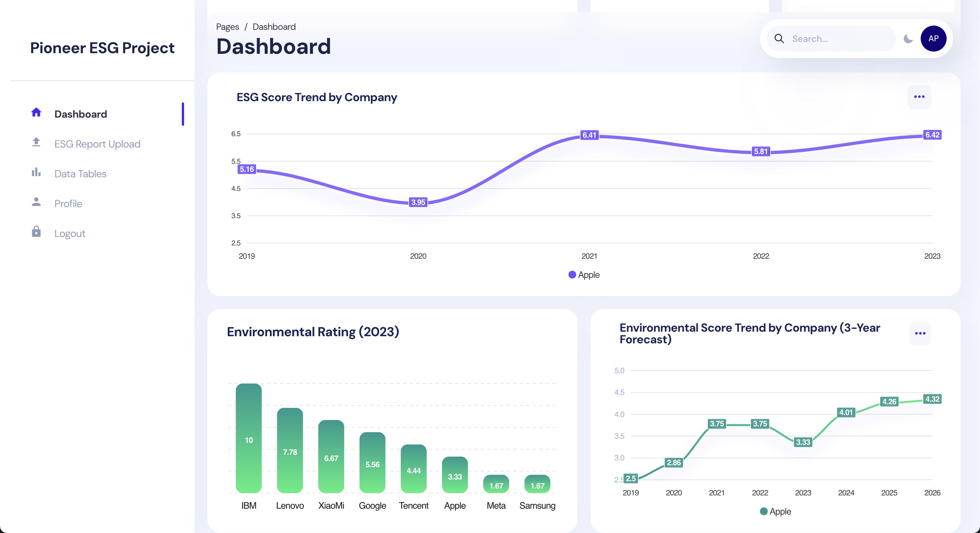Click the Pages breadcrumb link
This screenshot has width=980, height=533.
(227, 27)
